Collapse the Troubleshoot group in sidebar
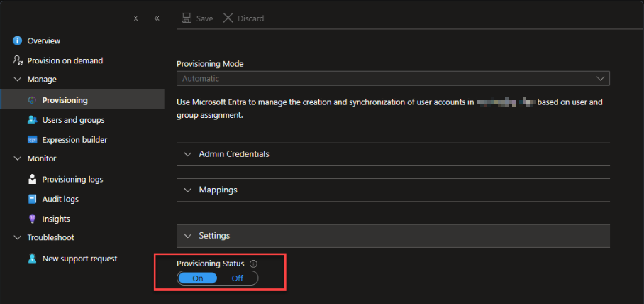This screenshot has height=304, width=644. [18, 238]
